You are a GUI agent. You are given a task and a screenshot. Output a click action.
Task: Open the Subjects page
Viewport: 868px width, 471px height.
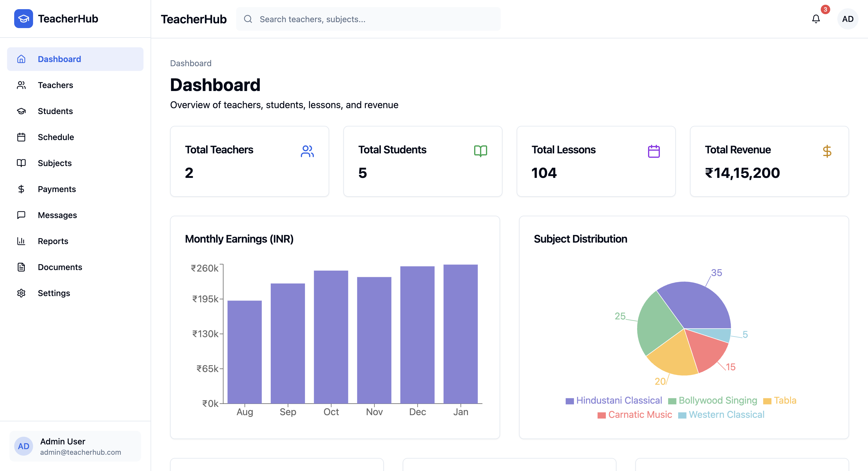75,163
